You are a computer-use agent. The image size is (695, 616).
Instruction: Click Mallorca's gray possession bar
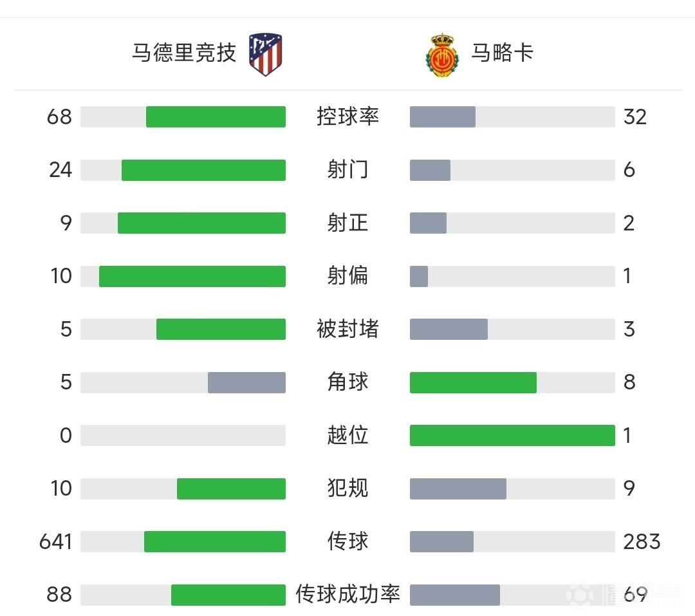pyautogui.click(x=443, y=117)
